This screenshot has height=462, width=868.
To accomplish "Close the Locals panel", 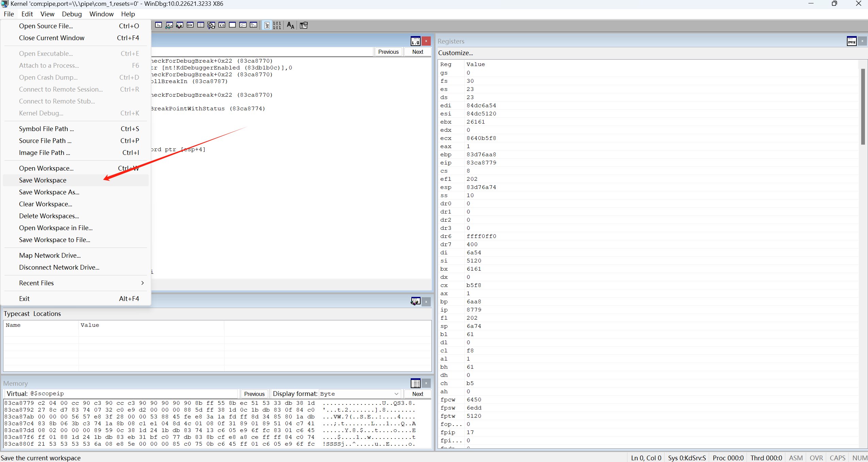I will [x=426, y=302].
